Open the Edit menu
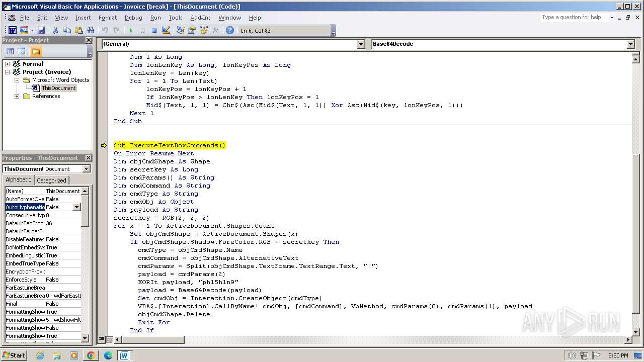This screenshot has height=362, width=644. coord(42,18)
